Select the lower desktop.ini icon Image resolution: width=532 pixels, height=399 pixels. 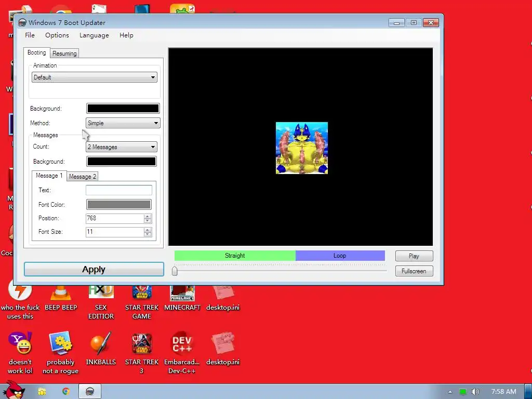[223, 349]
